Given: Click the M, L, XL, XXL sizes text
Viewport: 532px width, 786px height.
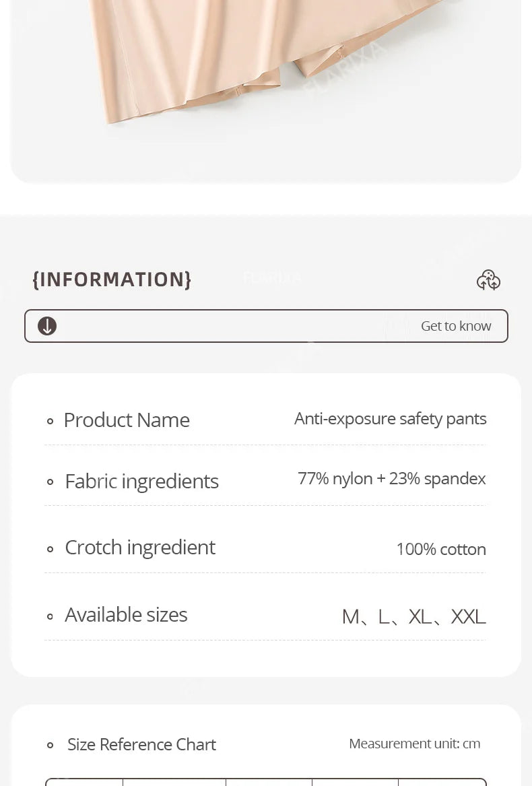Looking at the screenshot, I should pyautogui.click(x=413, y=616).
